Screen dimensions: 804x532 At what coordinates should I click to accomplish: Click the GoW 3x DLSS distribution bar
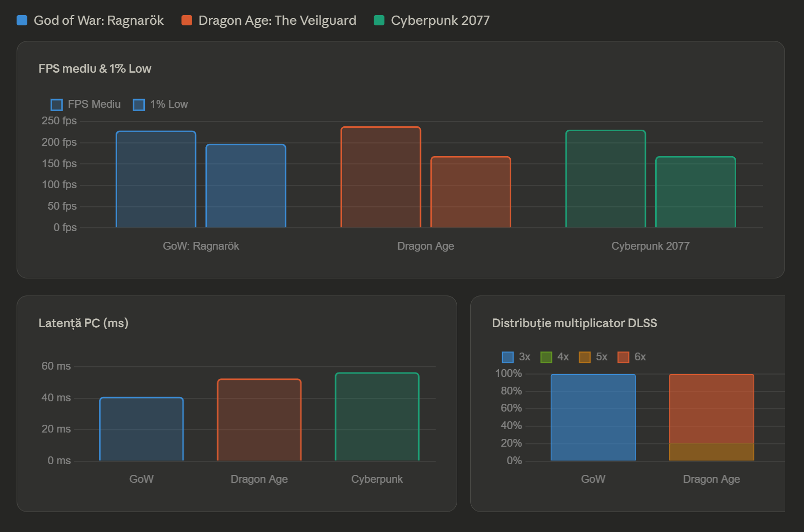click(x=593, y=417)
